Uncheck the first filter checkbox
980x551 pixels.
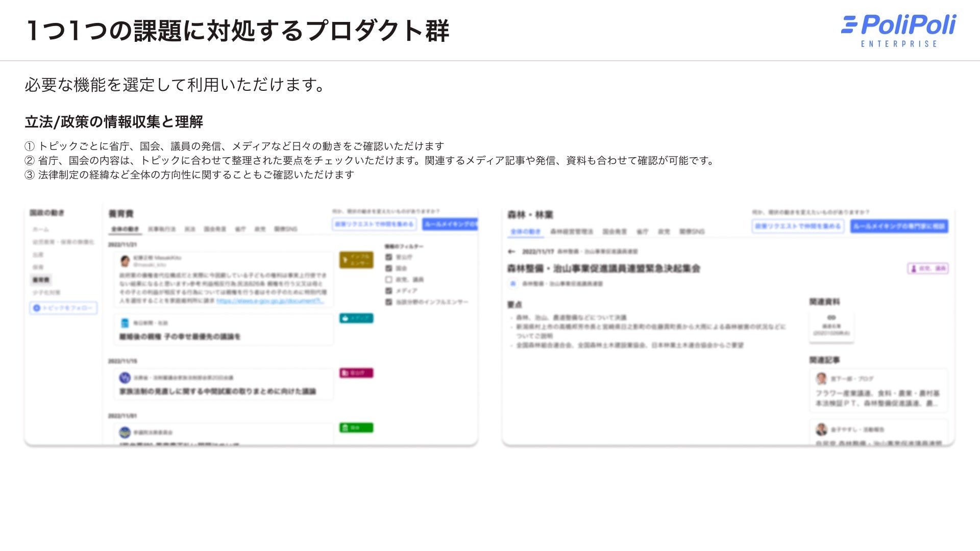[x=388, y=257]
